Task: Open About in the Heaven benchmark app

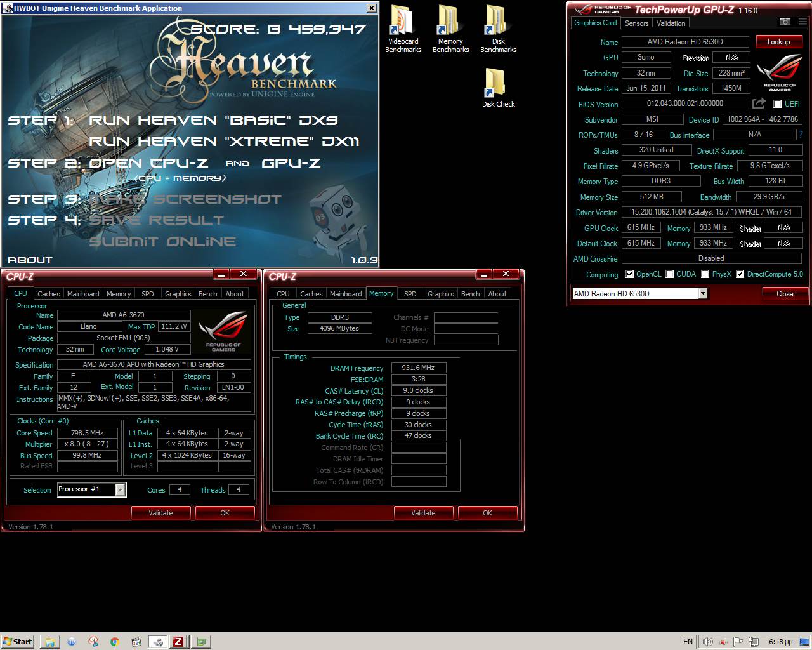Action: coord(30,260)
